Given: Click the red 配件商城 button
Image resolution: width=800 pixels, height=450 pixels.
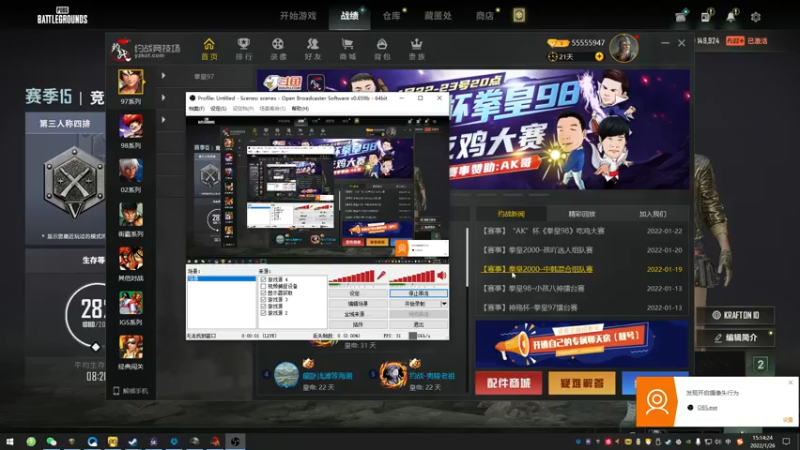Looking at the screenshot, I should [x=509, y=383].
